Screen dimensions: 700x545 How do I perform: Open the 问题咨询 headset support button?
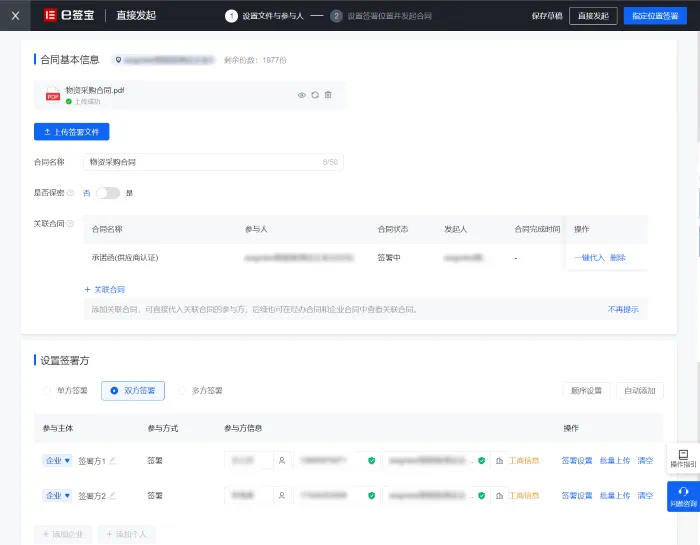pyautogui.click(x=683, y=496)
